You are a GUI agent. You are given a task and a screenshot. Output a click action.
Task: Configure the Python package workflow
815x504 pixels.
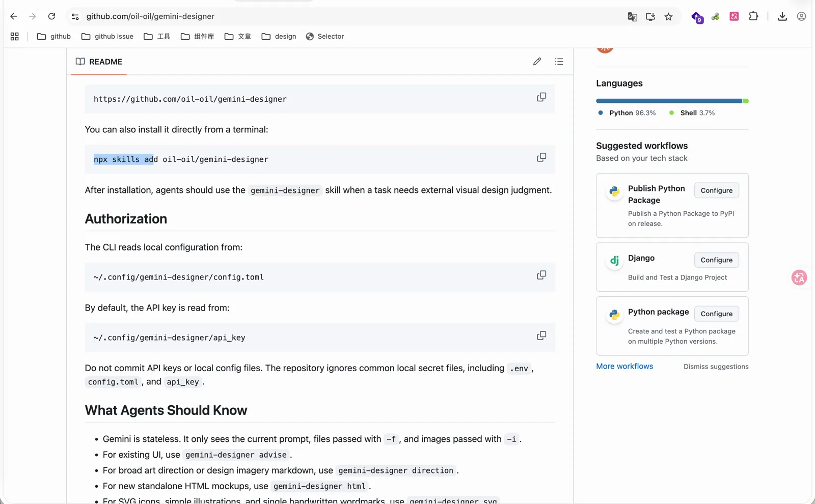[716, 314]
